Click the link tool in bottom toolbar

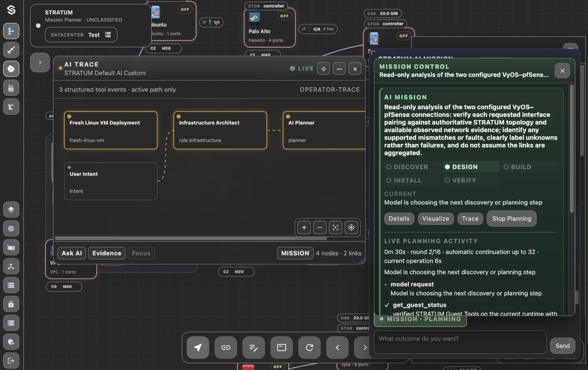click(226, 347)
